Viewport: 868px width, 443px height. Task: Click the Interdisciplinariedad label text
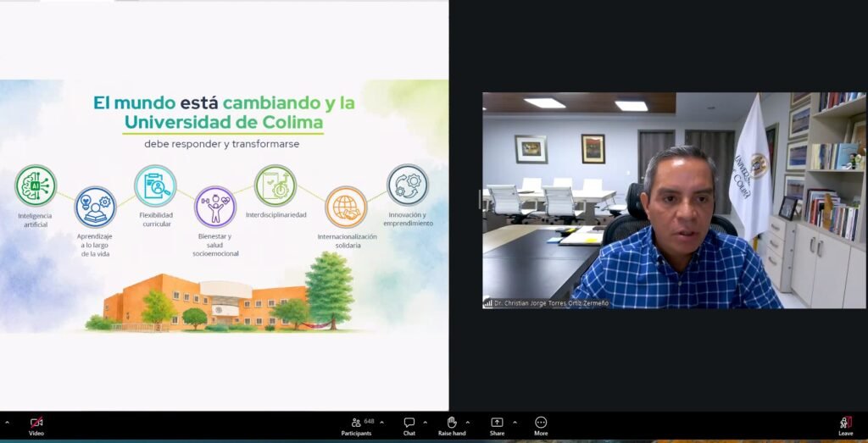click(276, 214)
